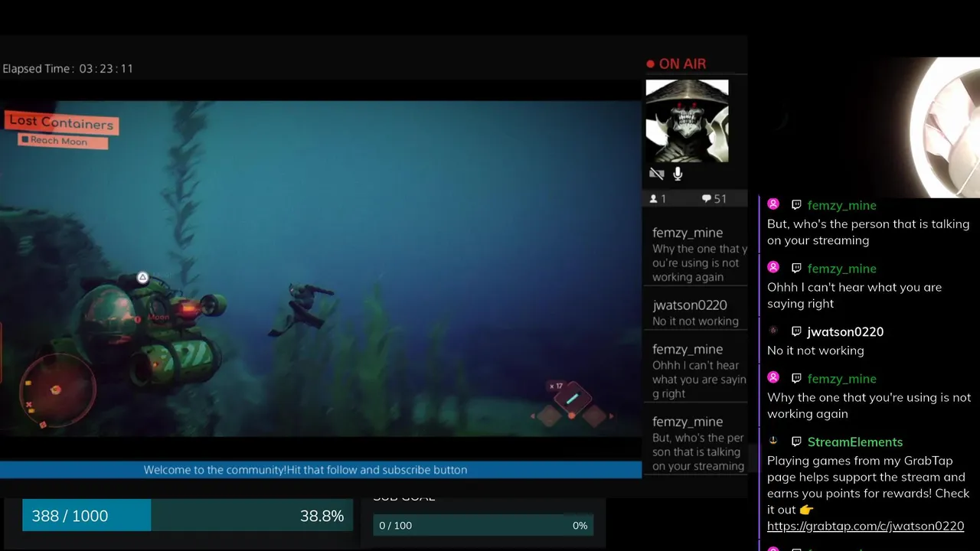The width and height of the screenshot is (980, 551).
Task: Select femzy_mine 'But, who's the person' overlay comment
Action: pos(695,444)
